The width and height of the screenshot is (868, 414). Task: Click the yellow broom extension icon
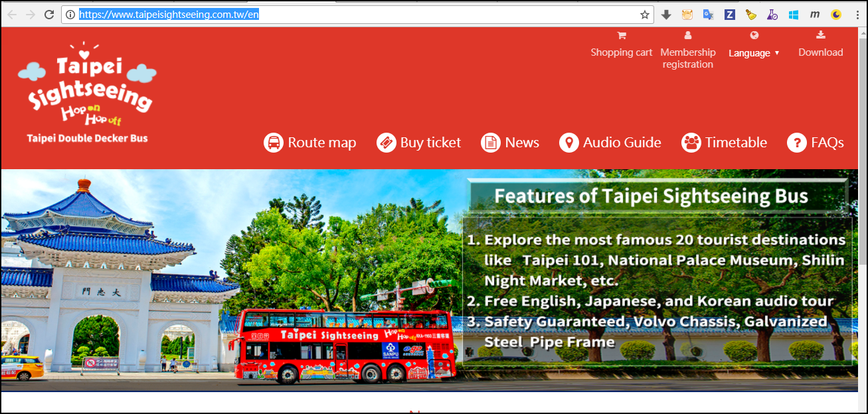pos(750,15)
